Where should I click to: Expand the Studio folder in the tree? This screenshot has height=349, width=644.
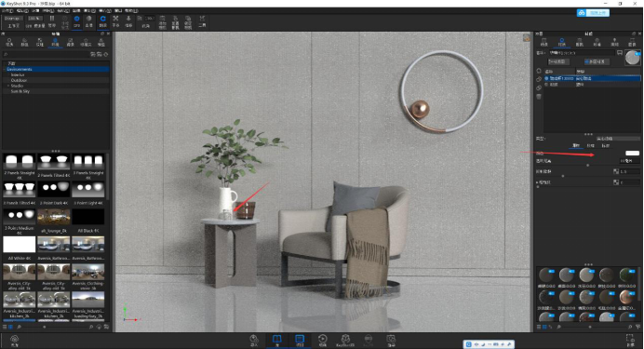click(8, 86)
